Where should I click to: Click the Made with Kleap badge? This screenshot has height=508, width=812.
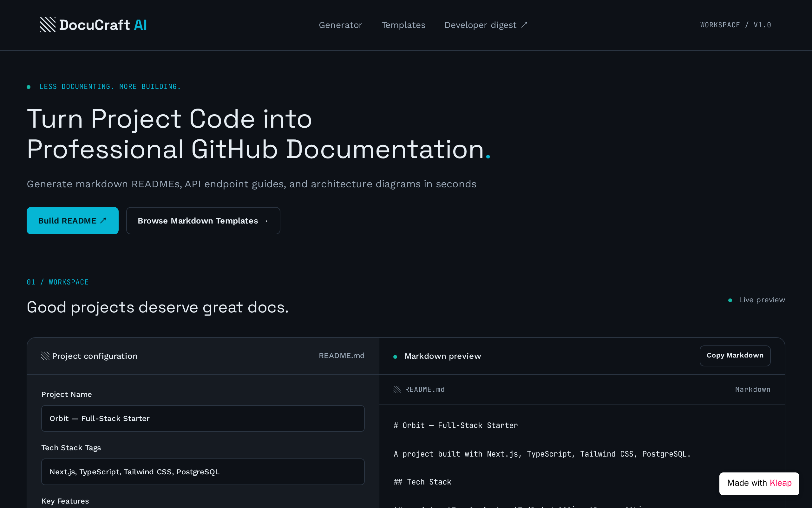pos(759,483)
